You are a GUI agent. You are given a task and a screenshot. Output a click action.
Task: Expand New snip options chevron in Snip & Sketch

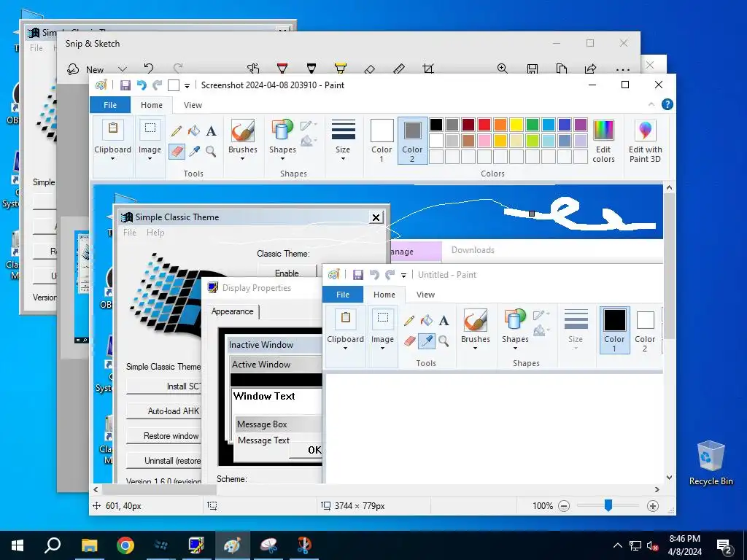click(x=123, y=69)
